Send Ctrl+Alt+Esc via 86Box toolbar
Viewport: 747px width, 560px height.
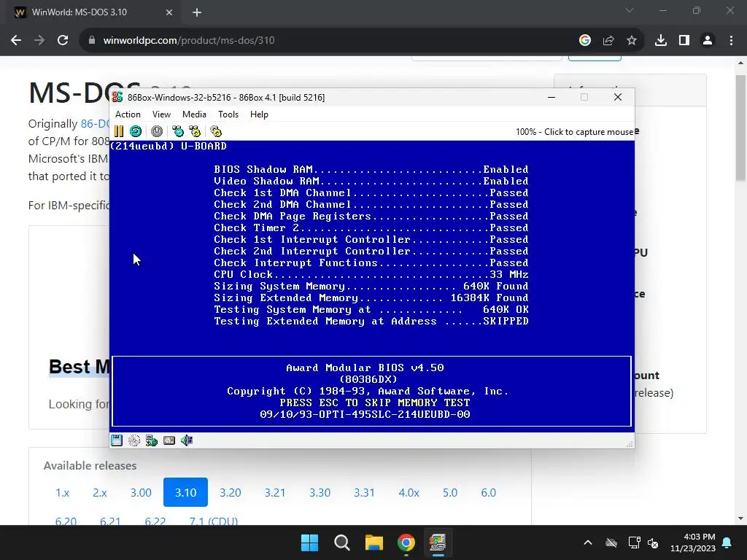click(x=195, y=131)
